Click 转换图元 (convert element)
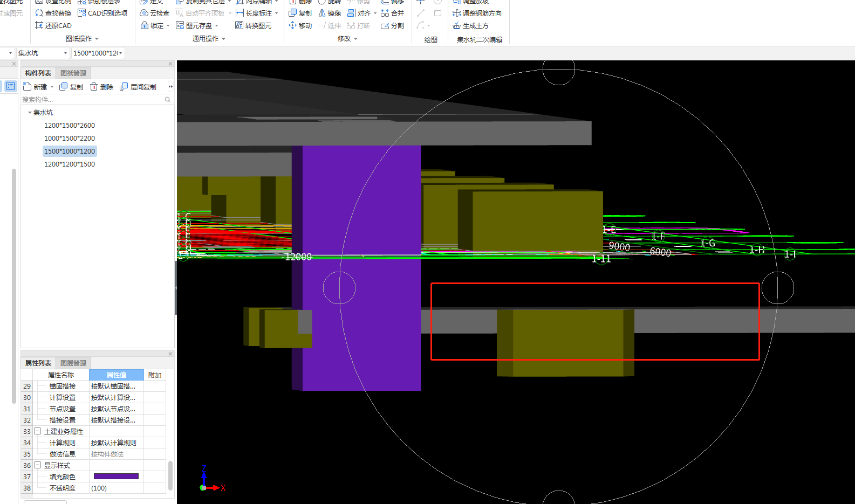 pyautogui.click(x=254, y=25)
